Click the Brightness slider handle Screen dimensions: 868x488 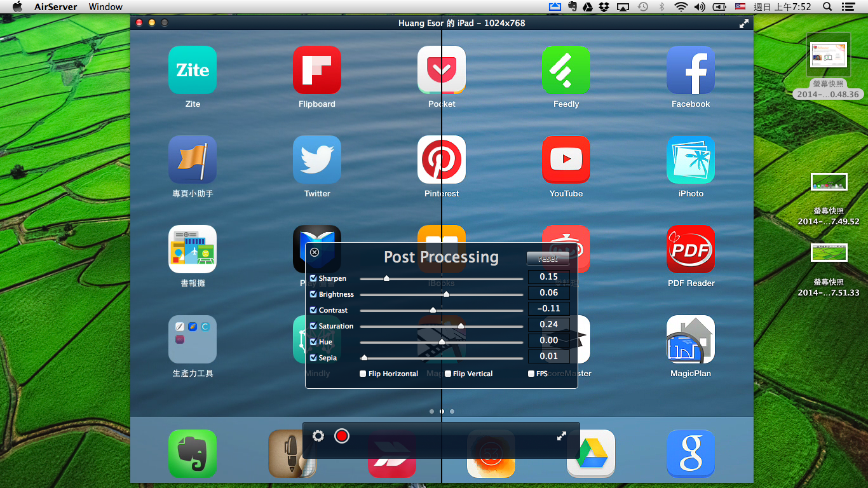(446, 294)
